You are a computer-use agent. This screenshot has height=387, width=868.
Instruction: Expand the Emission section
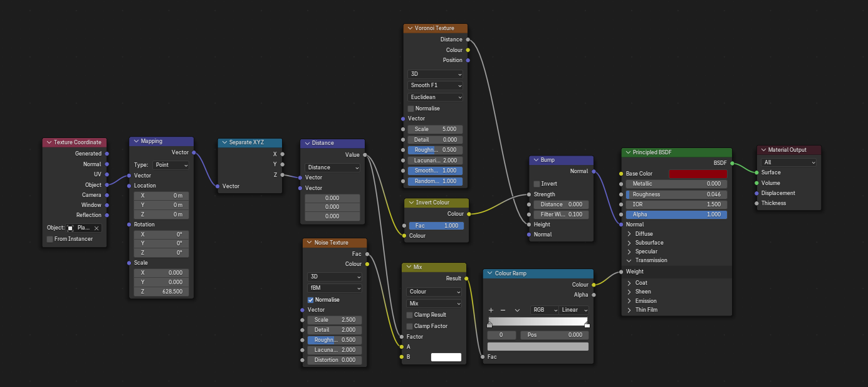point(630,300)
